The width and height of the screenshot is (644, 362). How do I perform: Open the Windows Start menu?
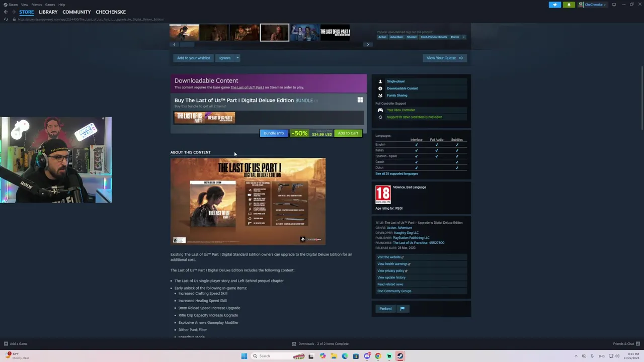244,356
